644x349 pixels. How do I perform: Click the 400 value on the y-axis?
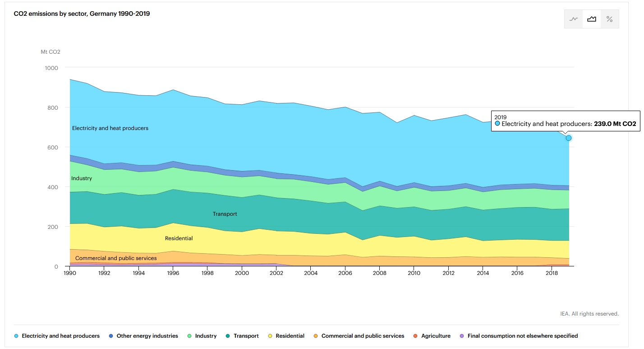(x=54, y=187)
